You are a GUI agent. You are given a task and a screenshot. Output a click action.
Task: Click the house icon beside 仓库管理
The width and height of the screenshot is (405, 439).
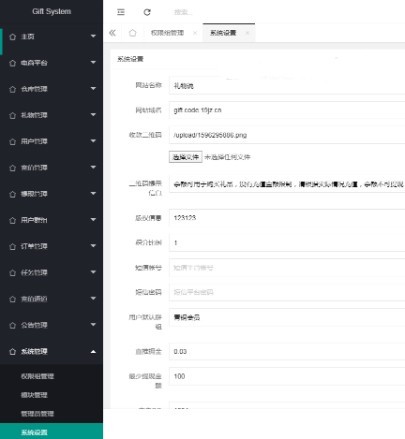pos(13,89)
